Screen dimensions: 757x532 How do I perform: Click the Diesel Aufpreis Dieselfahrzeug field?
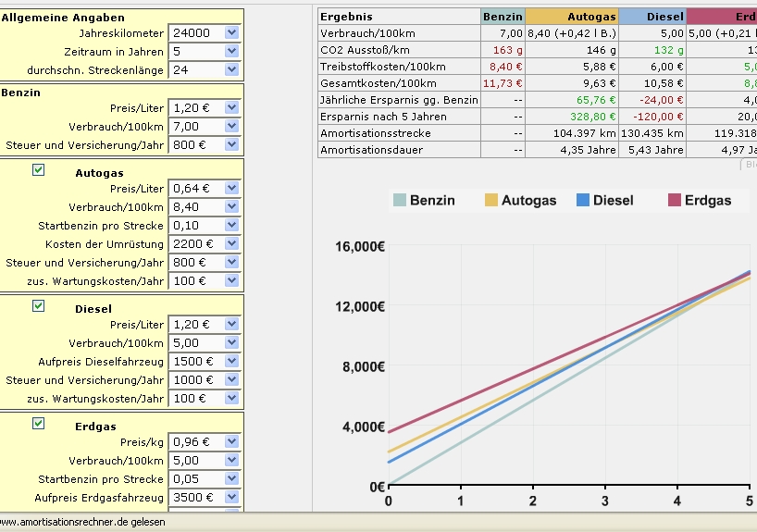point(196,362)
